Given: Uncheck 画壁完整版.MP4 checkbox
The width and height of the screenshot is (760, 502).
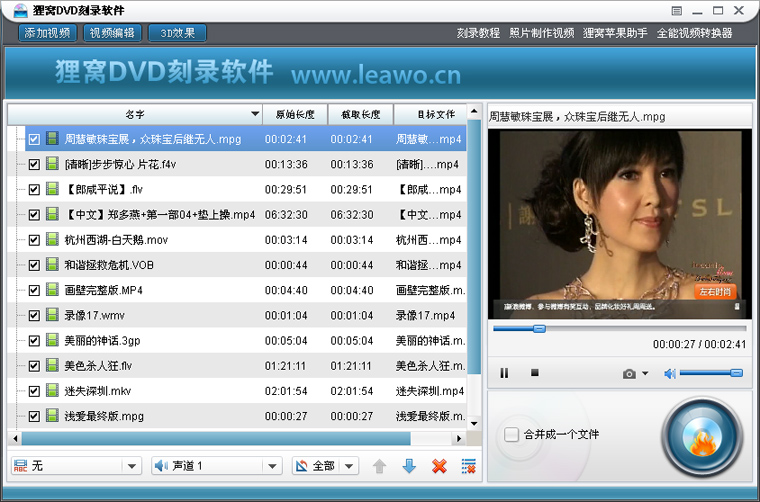Looking at the screenshot, I should [x=34, y=291].
